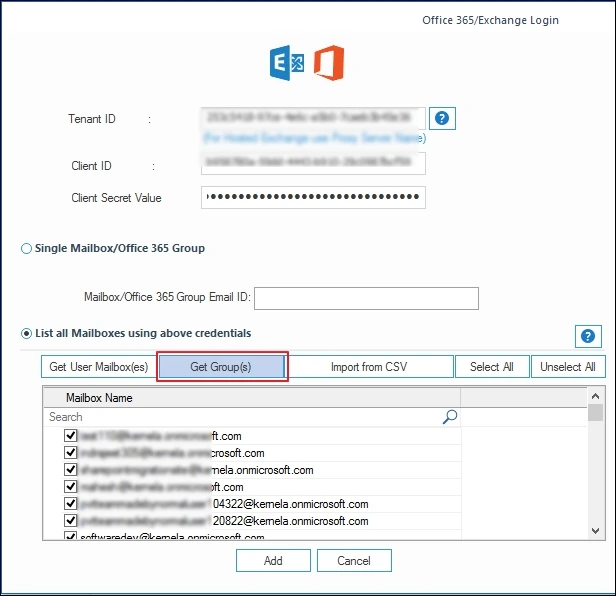
Task: Uncheck the first mailbox ending in ft.com
Action: click(70, 436)
